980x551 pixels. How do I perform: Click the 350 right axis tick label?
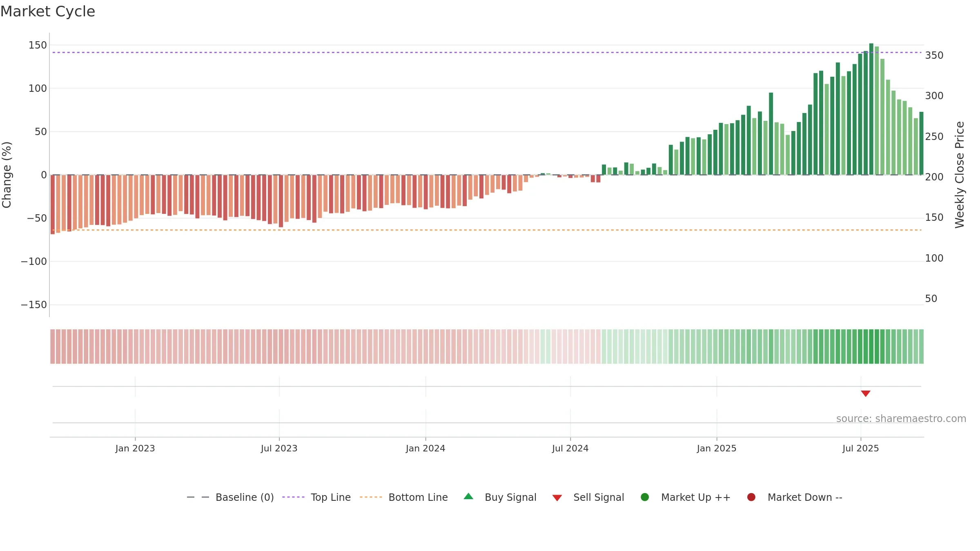934,56
